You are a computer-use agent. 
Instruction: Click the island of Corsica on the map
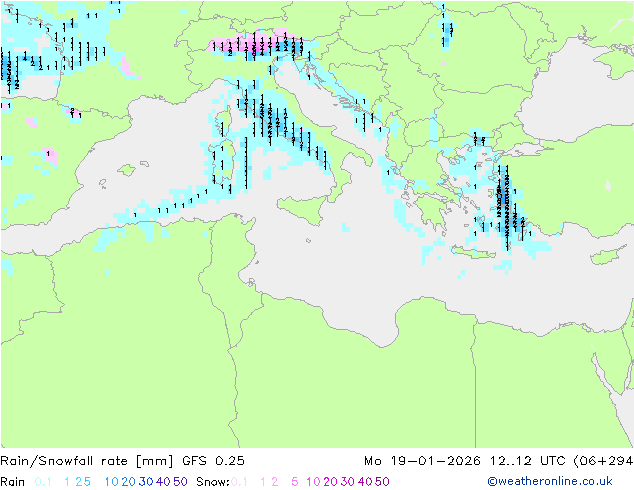tap(224, 123)
